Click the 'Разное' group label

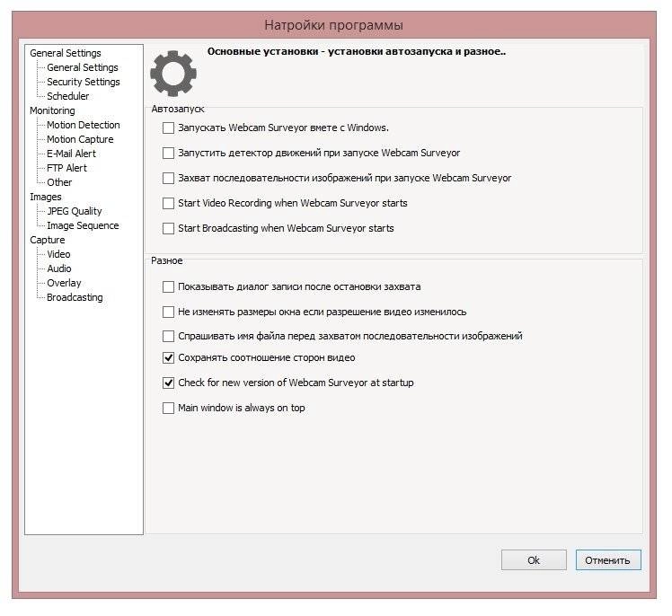click(x=167, y=261)
